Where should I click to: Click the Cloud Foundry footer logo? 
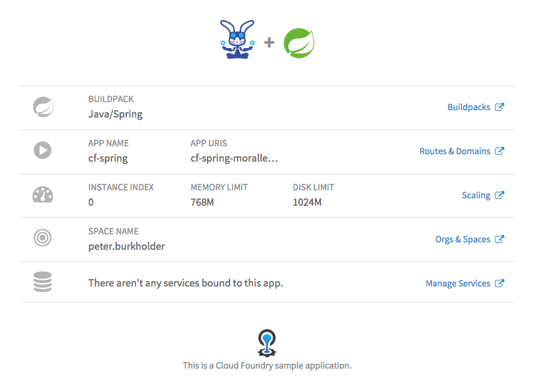(x=267, y=343)
